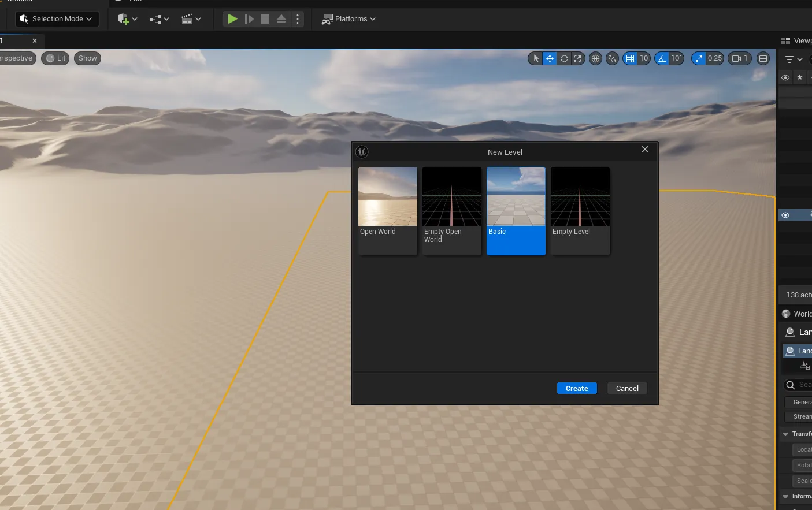Viewport: 812px width, 510px height.
Task: Open the Outliner filter menu
Action: tap(794, 59)
